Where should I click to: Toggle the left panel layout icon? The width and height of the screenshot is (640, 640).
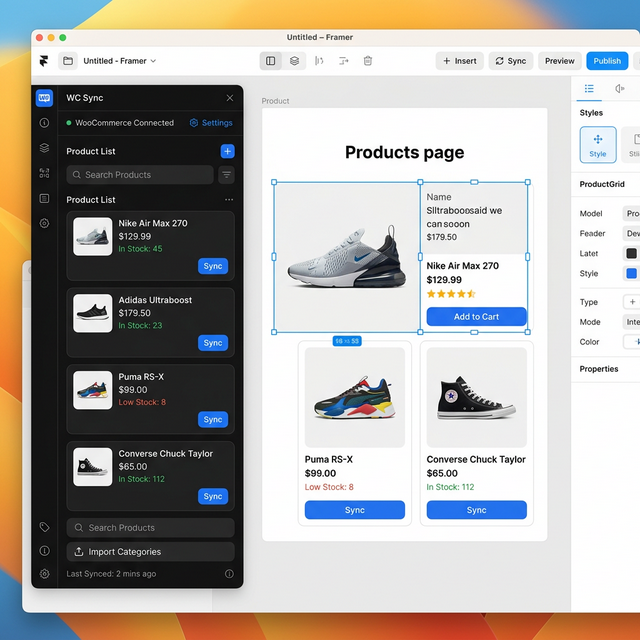(271, 61)
